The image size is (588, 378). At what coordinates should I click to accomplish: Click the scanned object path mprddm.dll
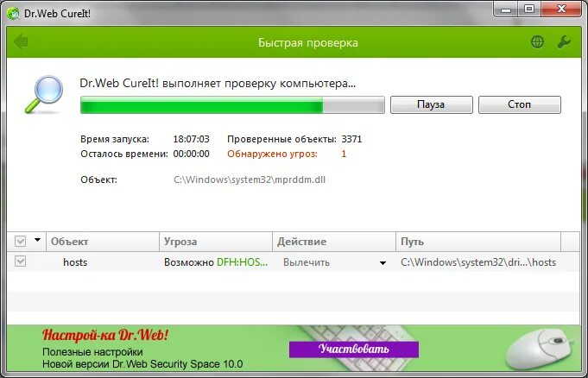(250, 180)
